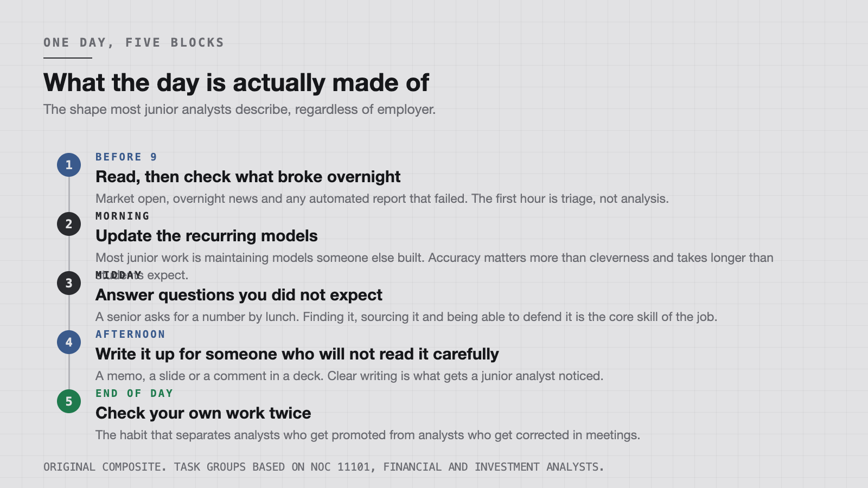Click the BEFORE 9 time label

126,157
